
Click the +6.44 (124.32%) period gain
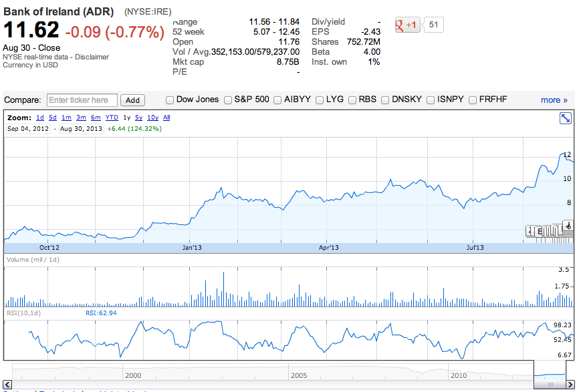coord(134,129)
